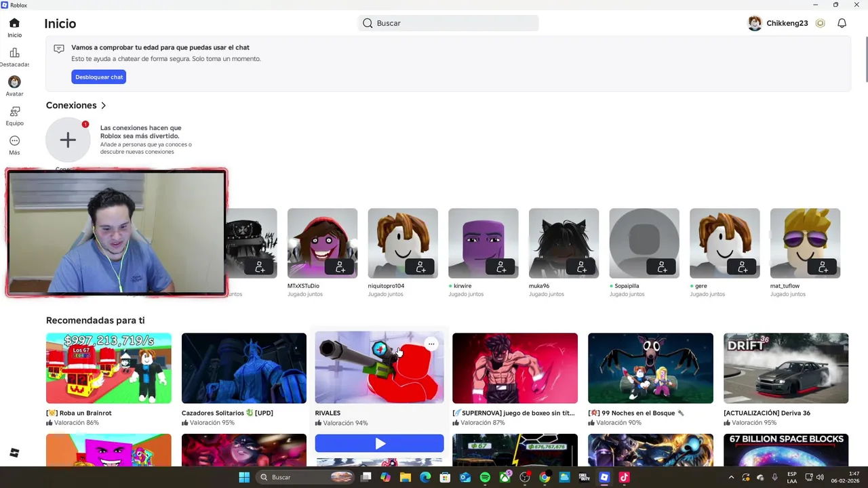
Task: Click the Chikkeng23 profile avatar
Action: (755, 23)
